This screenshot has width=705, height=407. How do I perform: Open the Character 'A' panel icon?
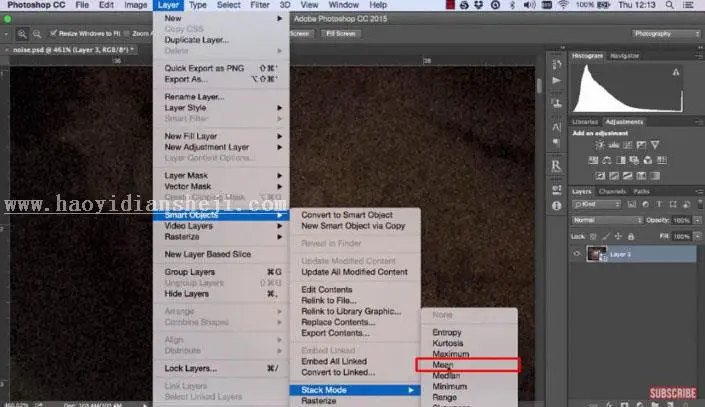click(x=557, y=127)
